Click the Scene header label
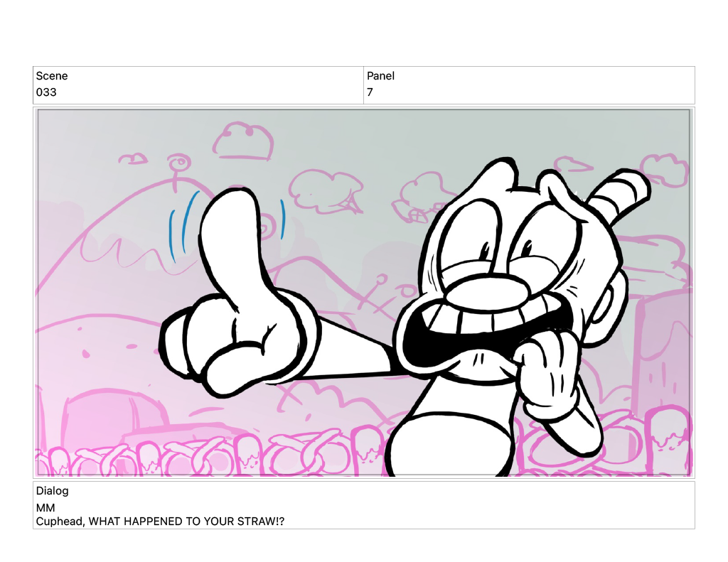Viewport: 728px width, 562px height. (52, 76)
